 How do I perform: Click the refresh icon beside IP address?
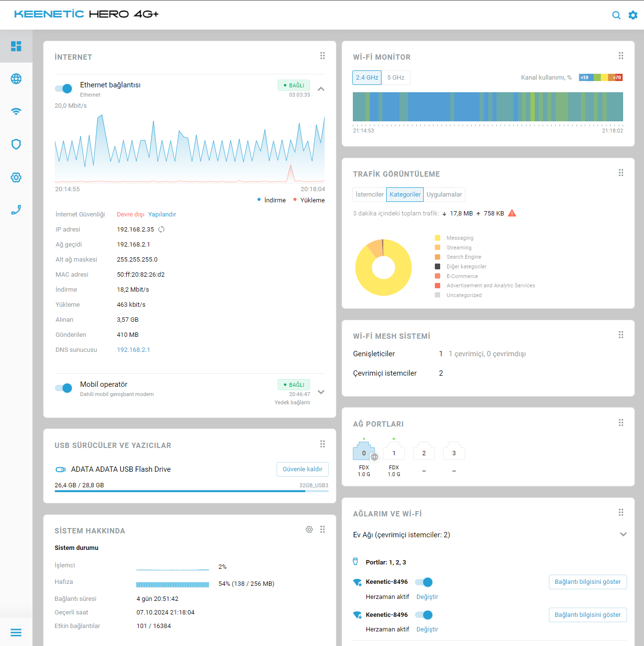coord(162,230)
